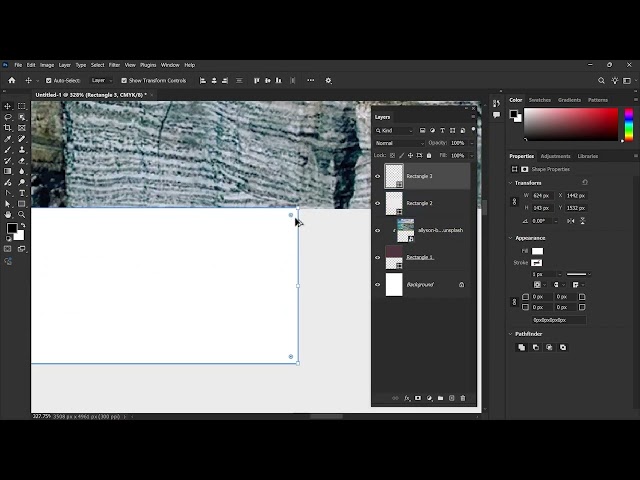Open the Fill percentage dropdown arrow
This screenshot has height=480, width=640.
tap(472, 156)
